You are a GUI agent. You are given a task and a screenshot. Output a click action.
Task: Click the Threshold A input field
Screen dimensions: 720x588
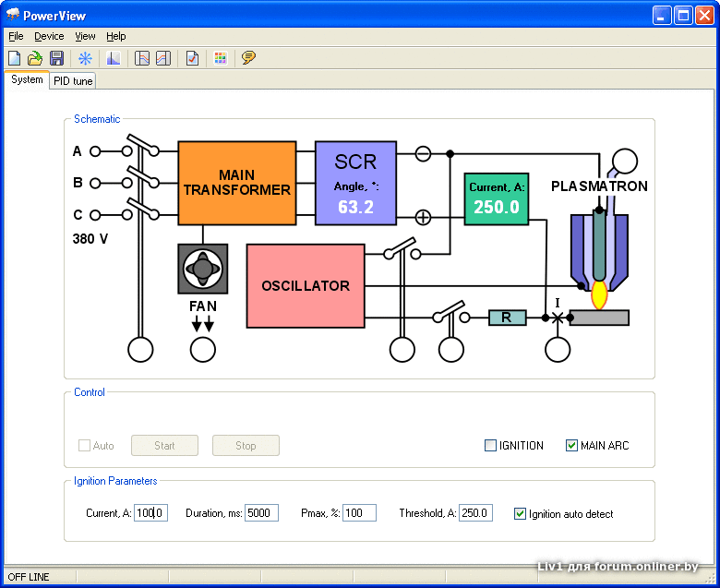[x=475, y=513]
